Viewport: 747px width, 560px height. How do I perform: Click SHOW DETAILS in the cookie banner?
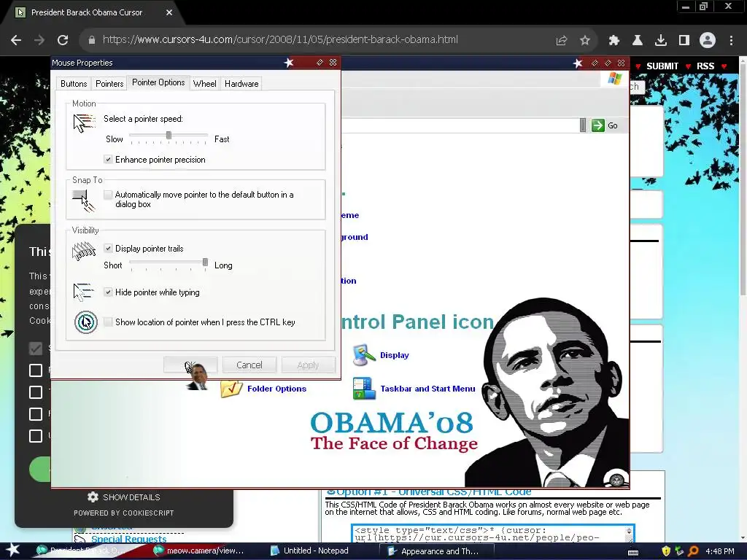(124, 497)
